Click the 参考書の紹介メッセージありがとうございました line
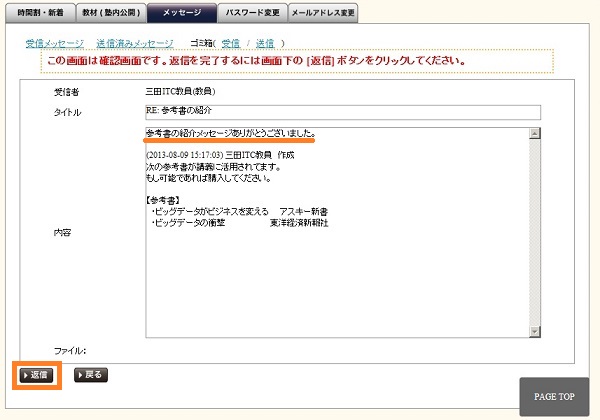The image size is (600, 420). coord(230,133)
